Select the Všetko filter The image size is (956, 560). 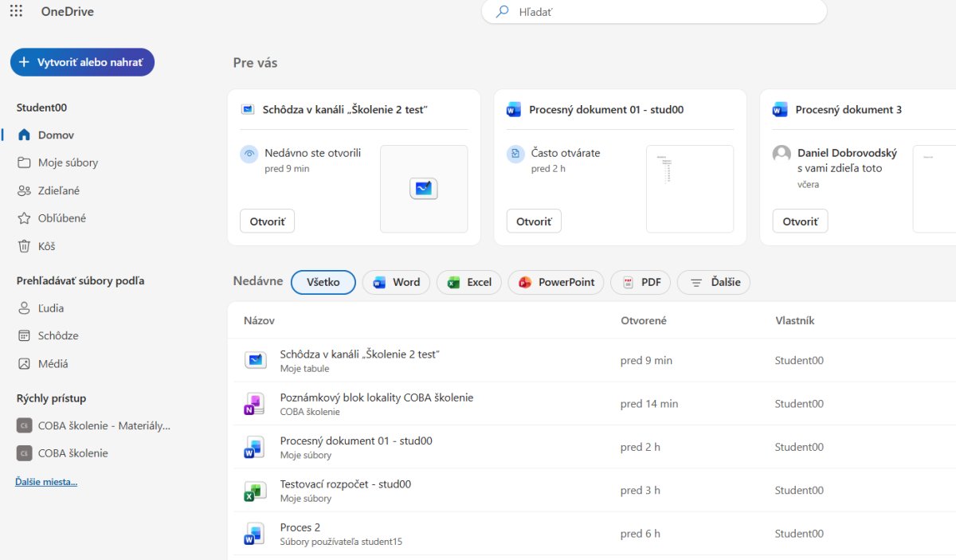(323, 282)
